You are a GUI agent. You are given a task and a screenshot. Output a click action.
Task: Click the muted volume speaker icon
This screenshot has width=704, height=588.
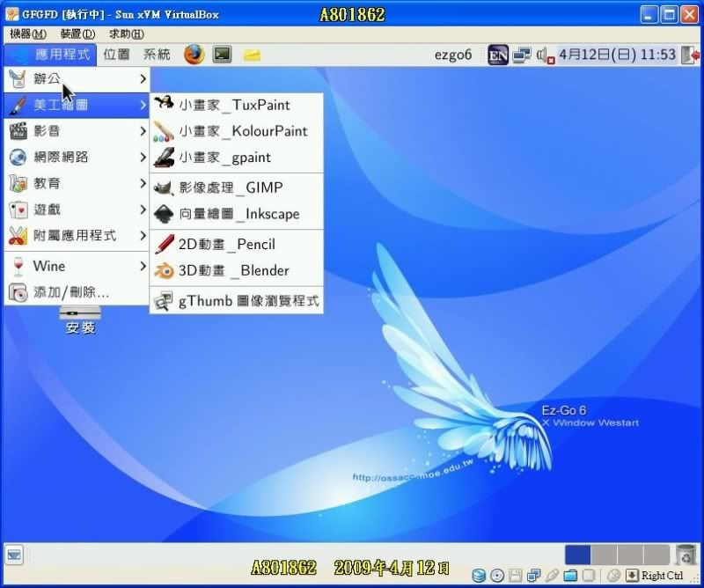click(545, 55)
